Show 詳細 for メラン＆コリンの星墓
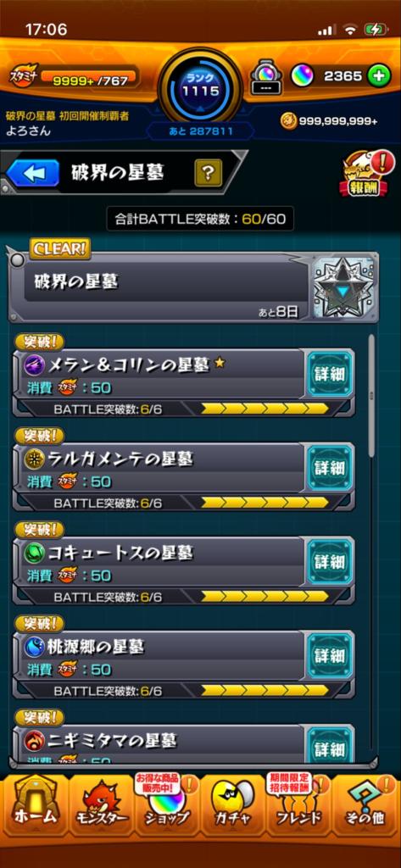Image resolution: width=401 pixels, height=868 pixels. (x=330, y=375)
